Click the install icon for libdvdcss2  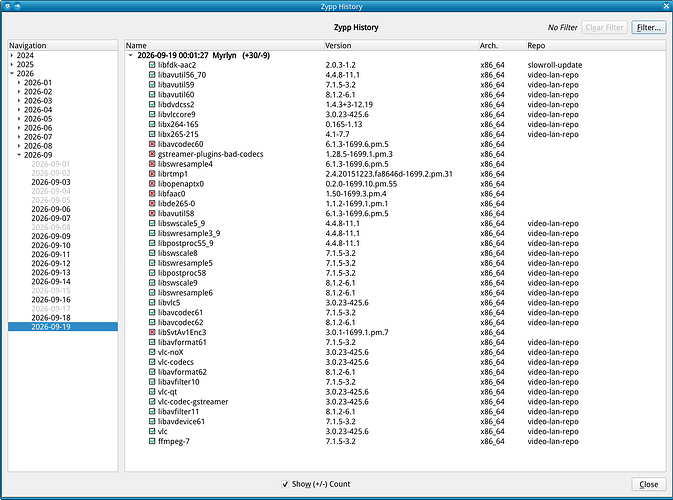152,104
